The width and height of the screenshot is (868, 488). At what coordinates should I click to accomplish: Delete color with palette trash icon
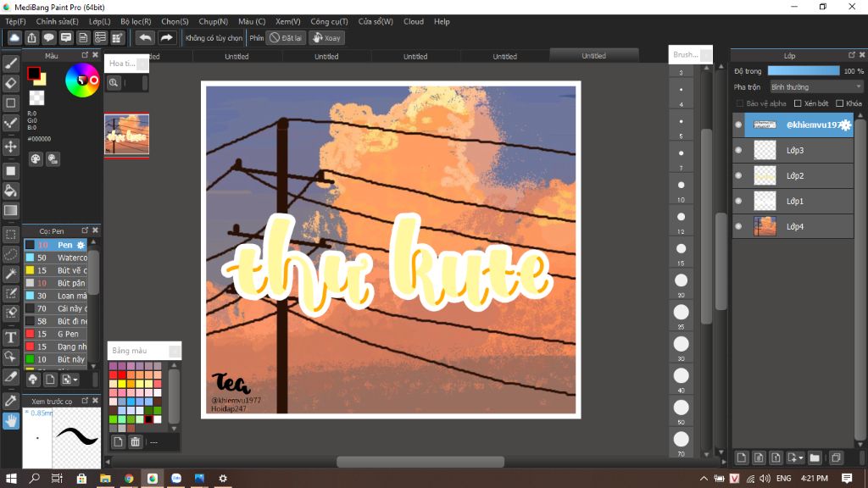click(x=135, y=441)
